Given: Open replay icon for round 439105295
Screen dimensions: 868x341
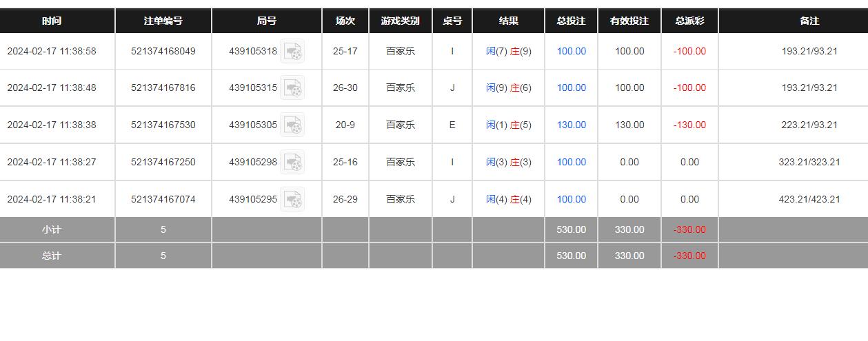Looking at the screenshot, I should tap(292, 199).
